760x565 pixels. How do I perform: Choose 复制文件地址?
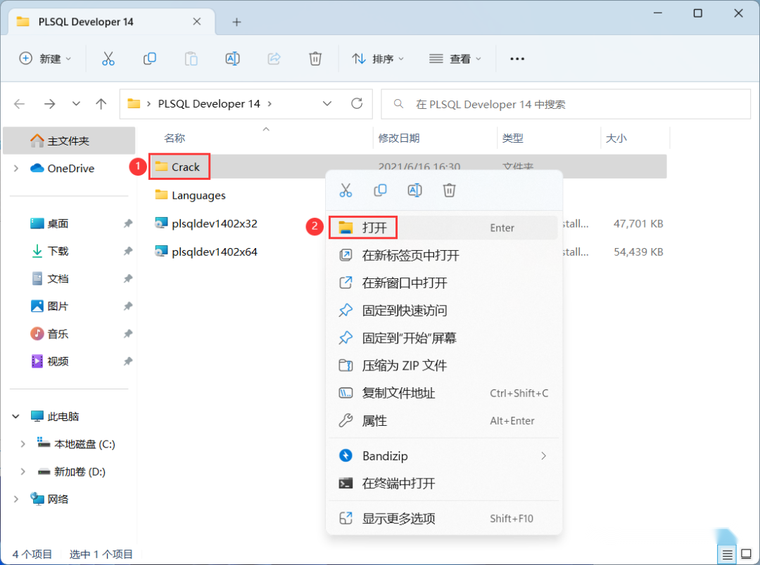pos(443,393)
